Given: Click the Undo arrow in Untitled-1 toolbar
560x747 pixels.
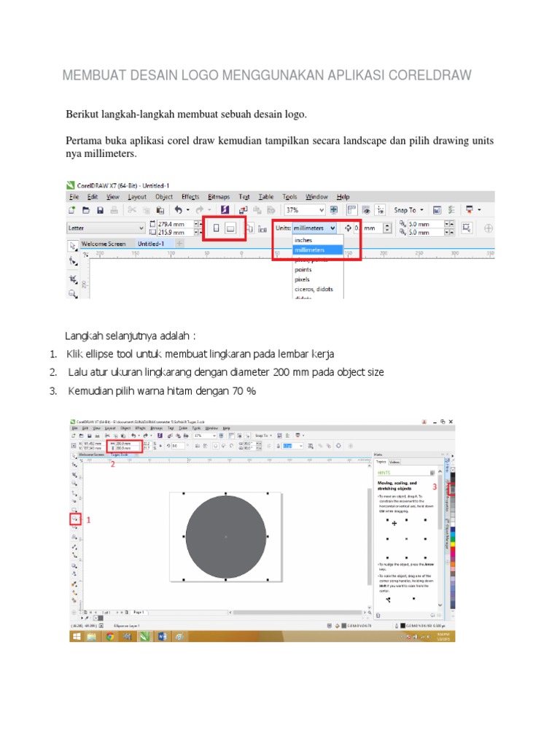Looking at the screenshot, I should (178, 210).
